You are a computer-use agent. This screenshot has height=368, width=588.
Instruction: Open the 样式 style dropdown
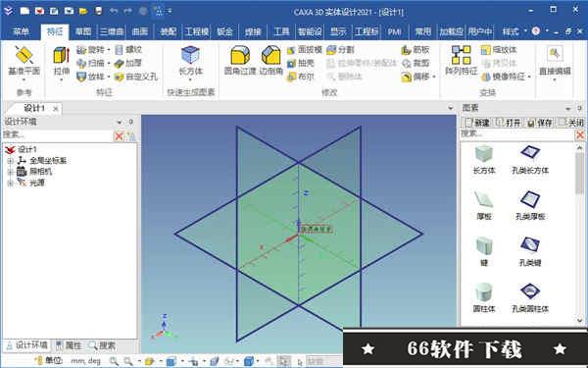pos(514,31)
